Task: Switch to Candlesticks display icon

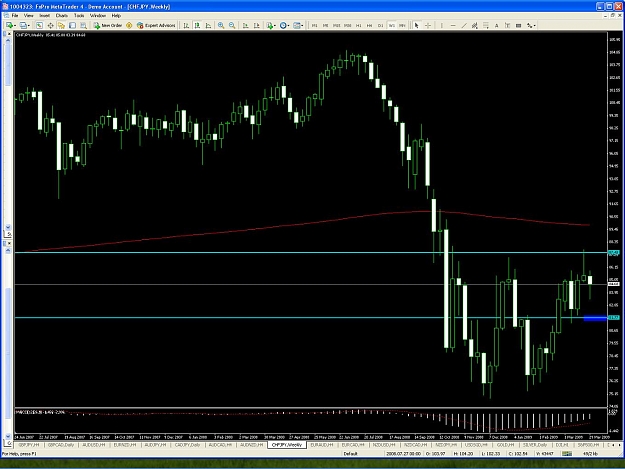Action: click(197, 26)
